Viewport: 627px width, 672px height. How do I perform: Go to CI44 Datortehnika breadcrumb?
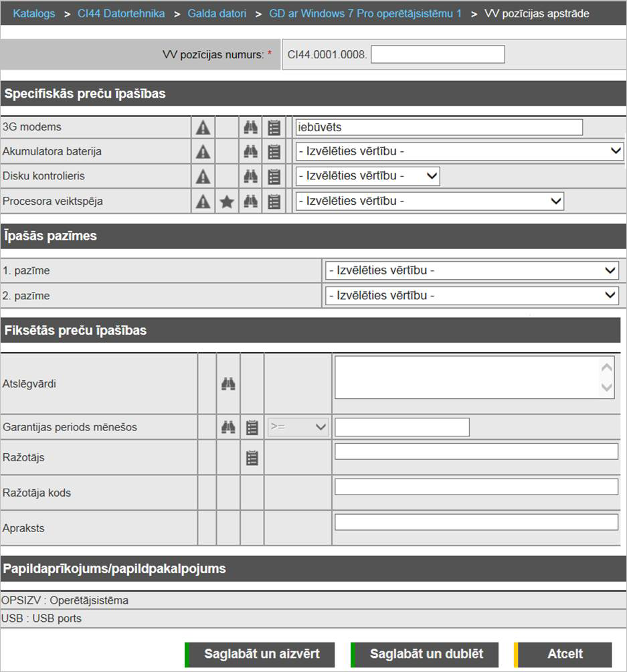tap(122, 13)
